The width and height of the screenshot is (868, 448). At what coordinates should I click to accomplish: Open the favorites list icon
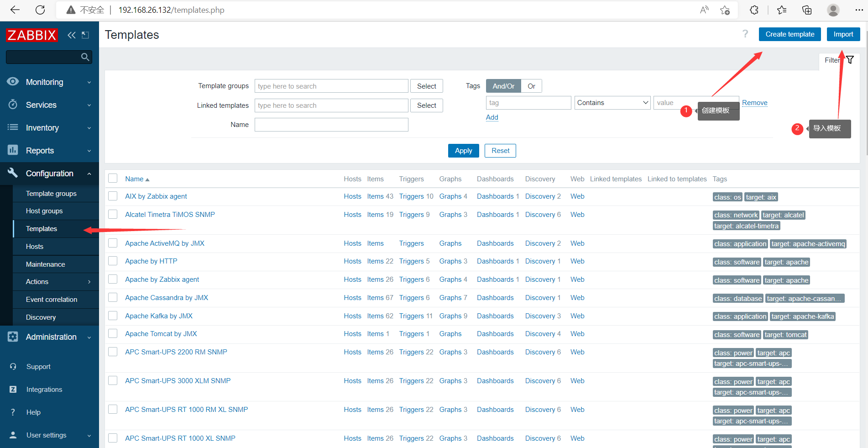coord(782,10)
